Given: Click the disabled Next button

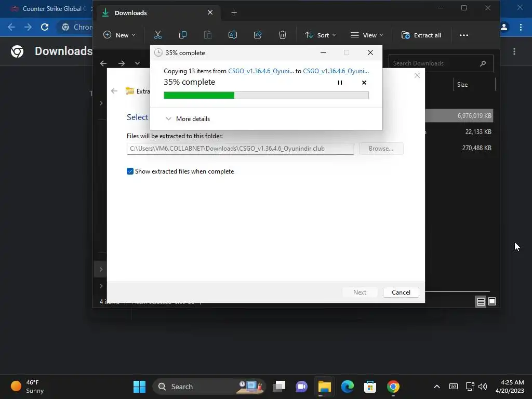Looking at the screenshot, I should coord(360,292).
